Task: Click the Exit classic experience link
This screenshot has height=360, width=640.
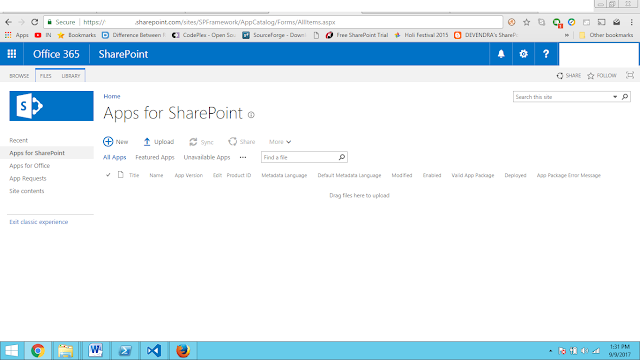Action: [39, 222]
